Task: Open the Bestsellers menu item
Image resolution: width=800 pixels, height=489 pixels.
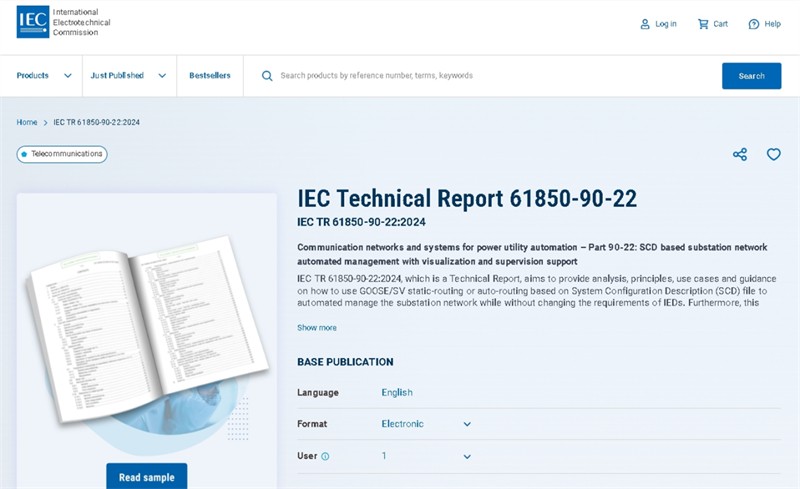Action: click(x=210, y=76)
